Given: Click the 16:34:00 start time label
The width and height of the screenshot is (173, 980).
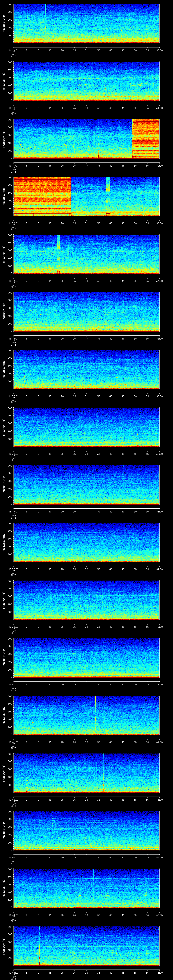Looking at the screenshot, I should 13,339.
